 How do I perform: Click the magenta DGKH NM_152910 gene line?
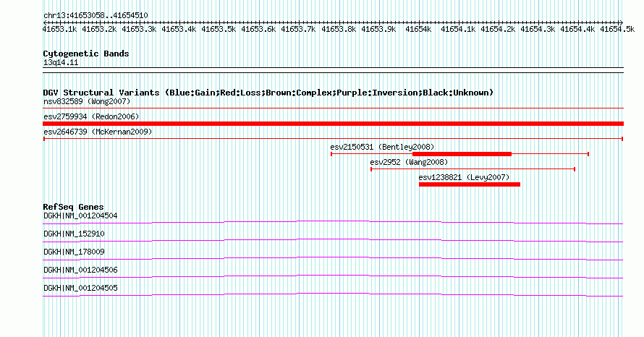pyautogui.click(x=333, y=241)
